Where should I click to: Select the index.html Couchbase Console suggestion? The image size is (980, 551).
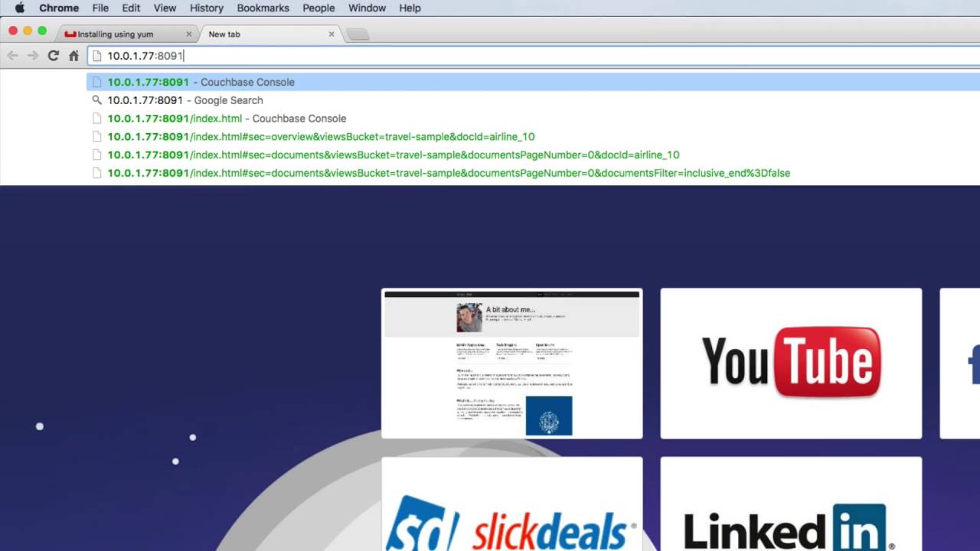tap(533, 119)
